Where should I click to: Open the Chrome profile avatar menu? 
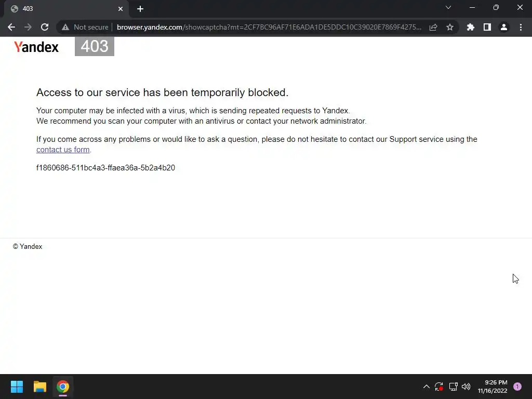pyautogui.click(x=504, y=27)
